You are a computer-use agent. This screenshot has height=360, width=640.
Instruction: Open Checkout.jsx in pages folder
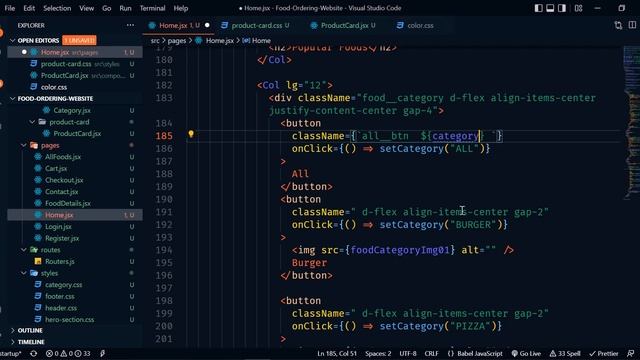[x=75, y=180]
